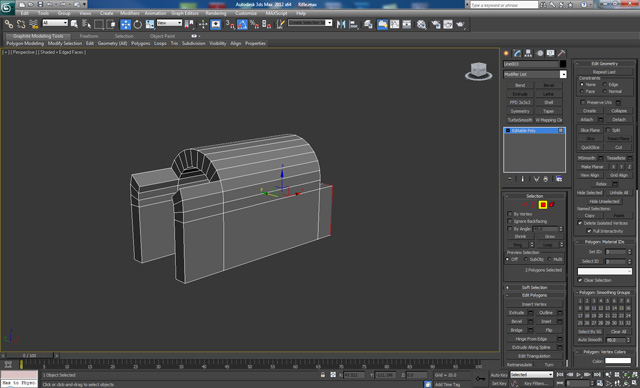Open the Graph Editors menu
Viewport: 640px width, 388px height.
coord(185,13)
